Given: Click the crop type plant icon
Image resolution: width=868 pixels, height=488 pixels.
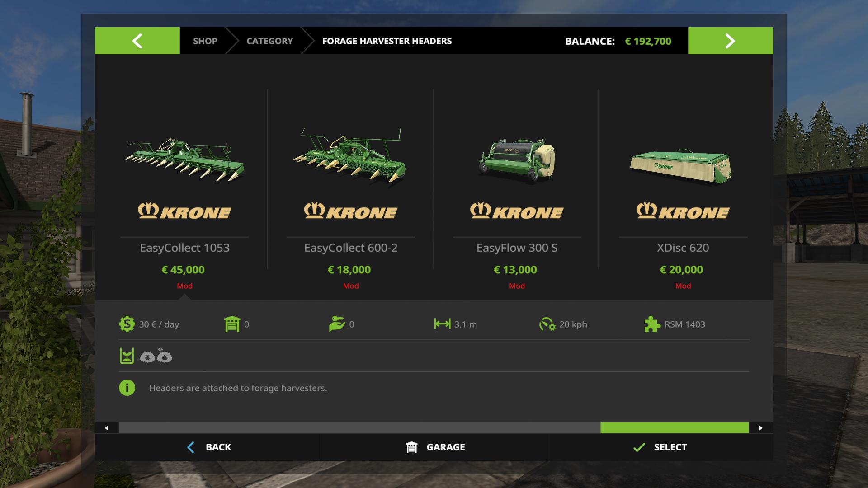Looking at the screenshot, I should click(127, 356).
